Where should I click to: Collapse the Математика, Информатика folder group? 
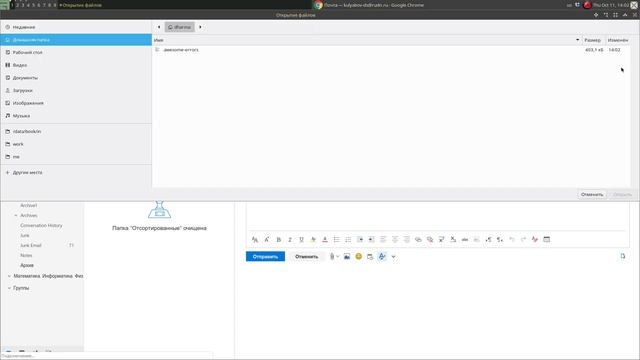pyautogui.click(x=9, y=276)
